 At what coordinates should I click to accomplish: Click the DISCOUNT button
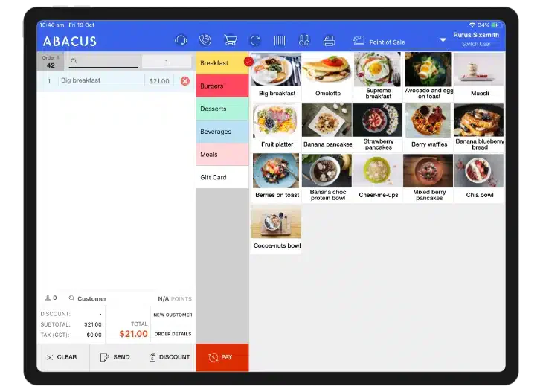(x=170, y=357)
